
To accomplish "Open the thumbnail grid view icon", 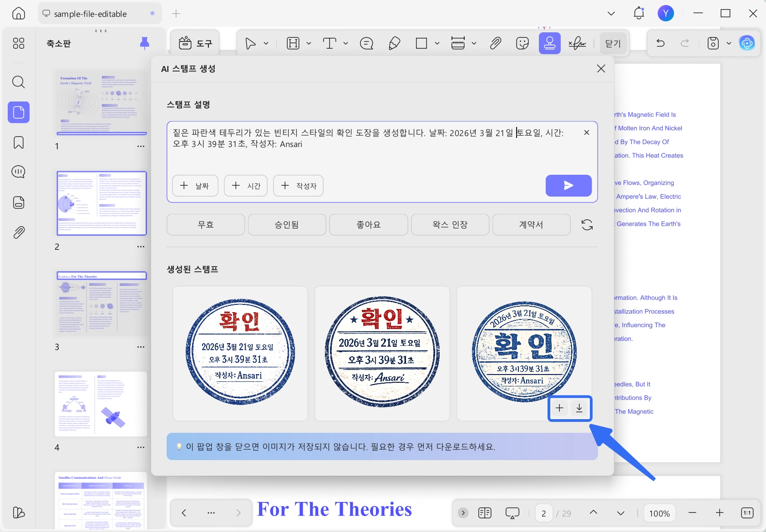I will coord(19,43).
